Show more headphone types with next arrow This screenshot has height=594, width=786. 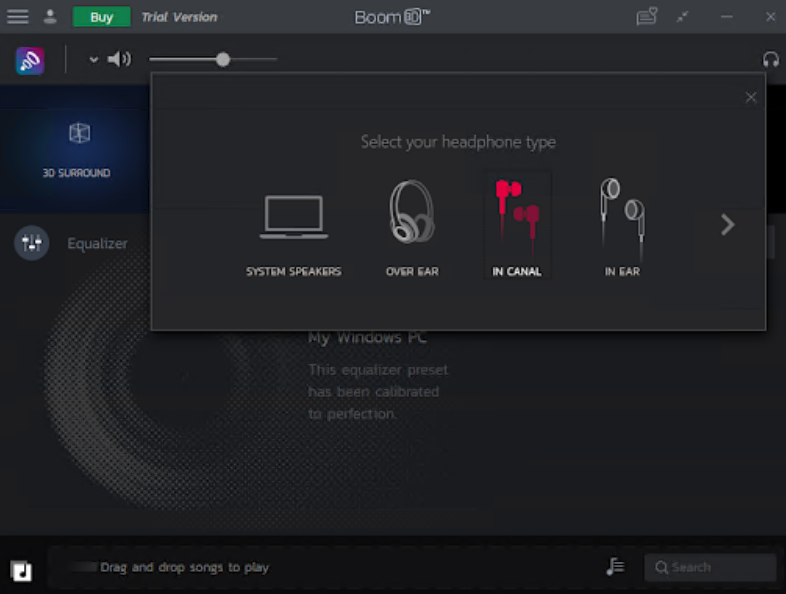coord(728,225)
